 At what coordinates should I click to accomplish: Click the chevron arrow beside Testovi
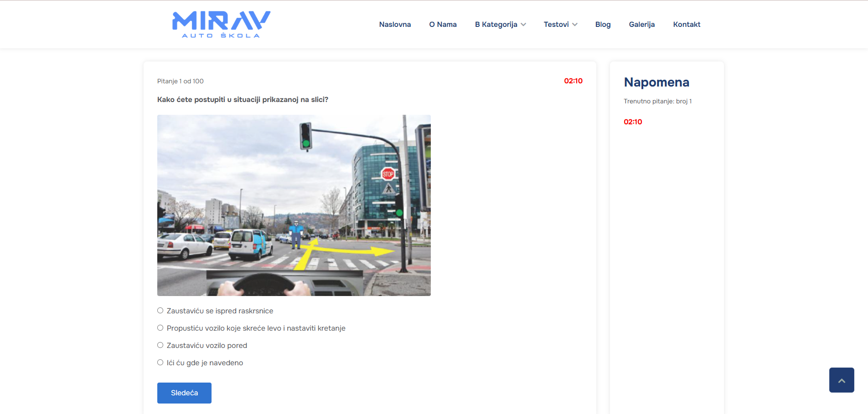click(x=575, y=25)
